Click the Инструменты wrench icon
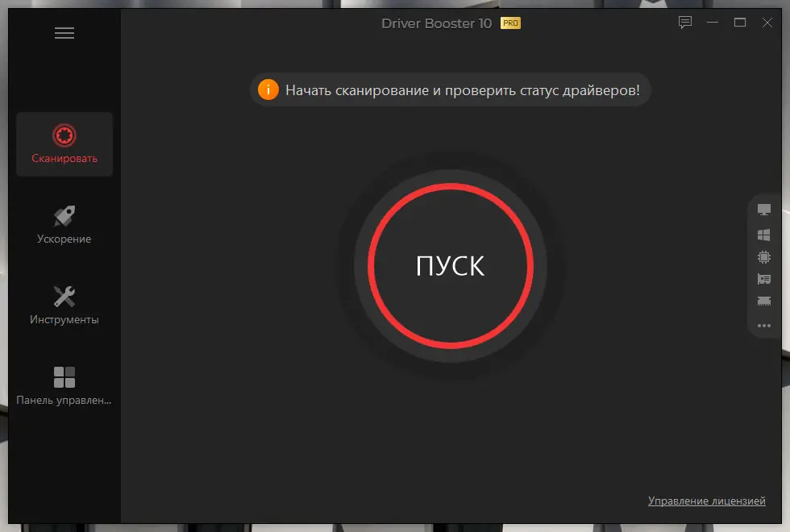The image size is (790, 532). click(64, 293)
